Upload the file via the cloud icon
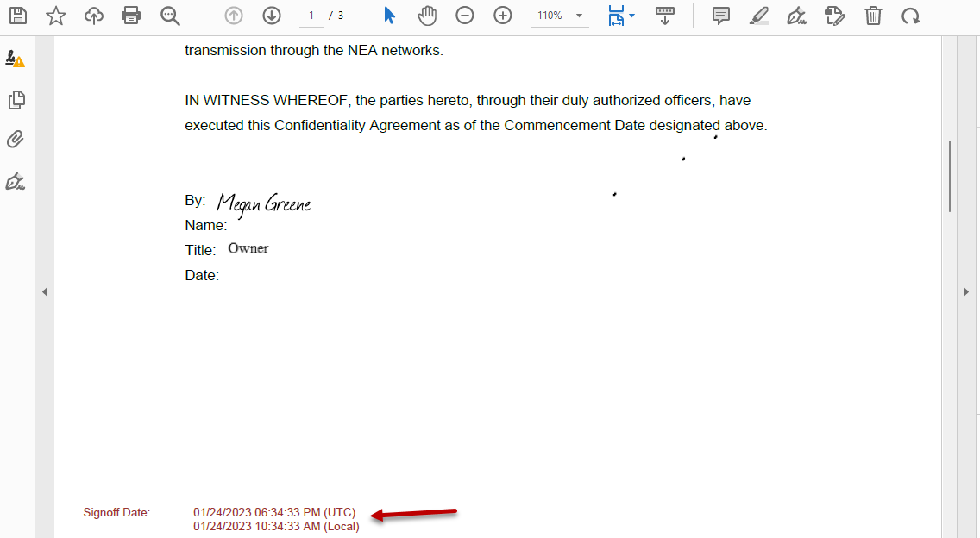 click(x=94, y=16)
